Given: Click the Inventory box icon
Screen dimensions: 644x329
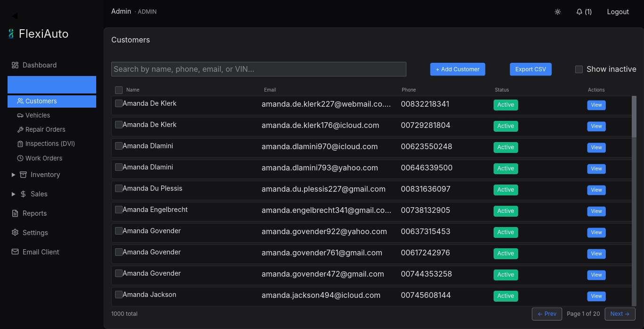Looking at the screenshot, I should click(x=23, y=175).
